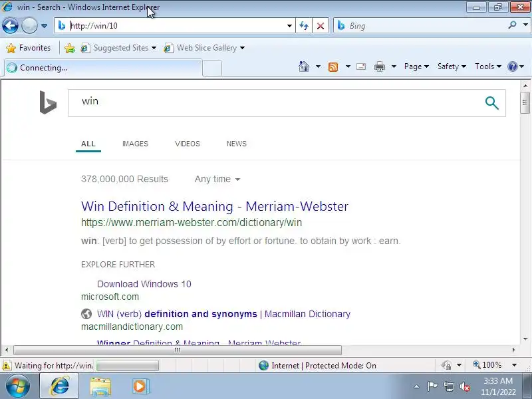The width and height of the screenshot is (532, 399).
Task: Click the muted volume tray icon
Action: tap(465, 386)
